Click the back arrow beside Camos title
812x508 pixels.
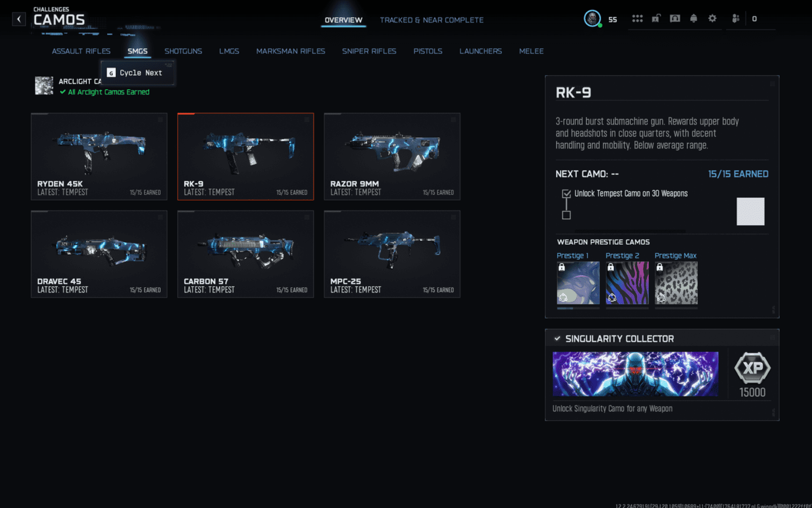click(x=19, y=19)
